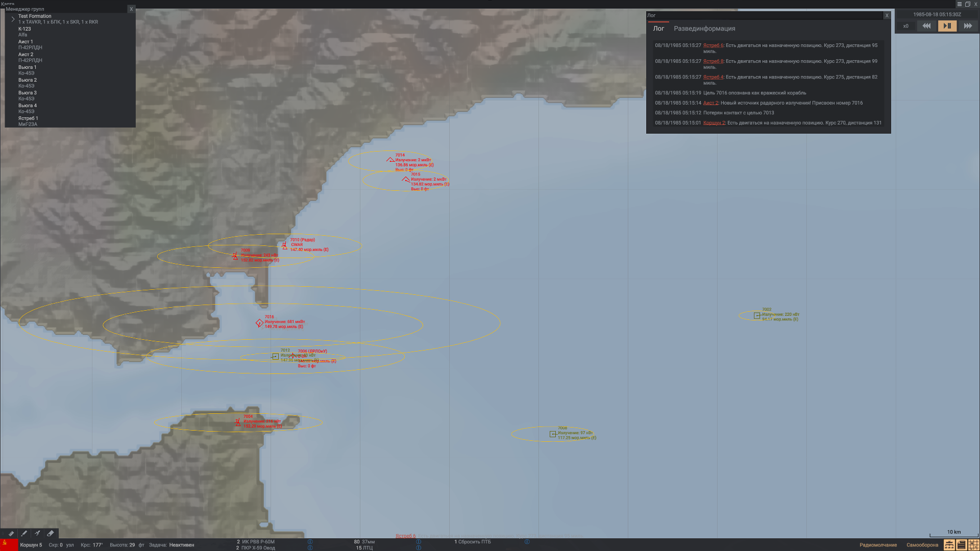Select the Лог tab

(x=658, y=29)
